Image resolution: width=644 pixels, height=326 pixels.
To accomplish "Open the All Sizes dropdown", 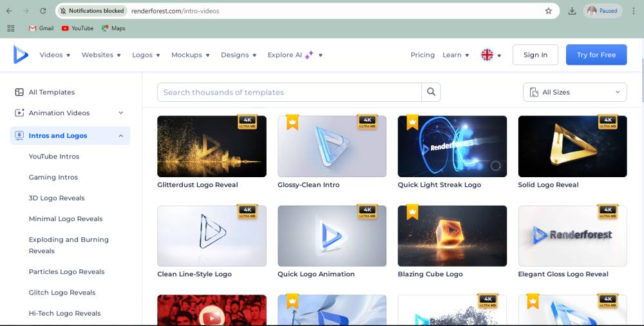I will click(x=574, y=92).
